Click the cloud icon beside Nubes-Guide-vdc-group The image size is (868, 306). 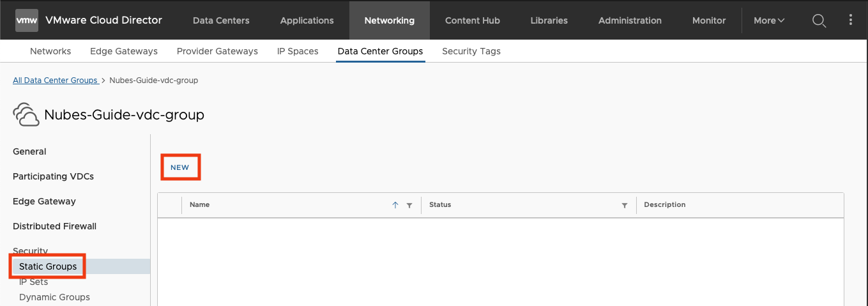pyautogui.click(x=26, y=115)
